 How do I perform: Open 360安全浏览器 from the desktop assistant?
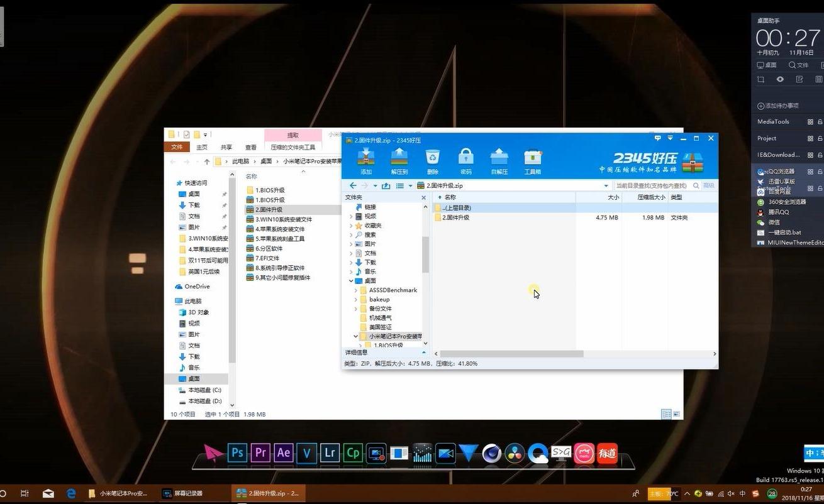[782, 202]
